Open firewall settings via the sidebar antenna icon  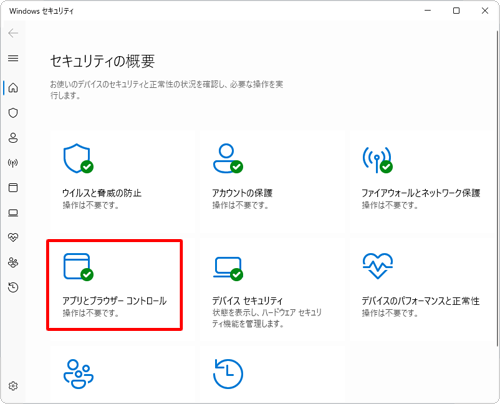13,163
